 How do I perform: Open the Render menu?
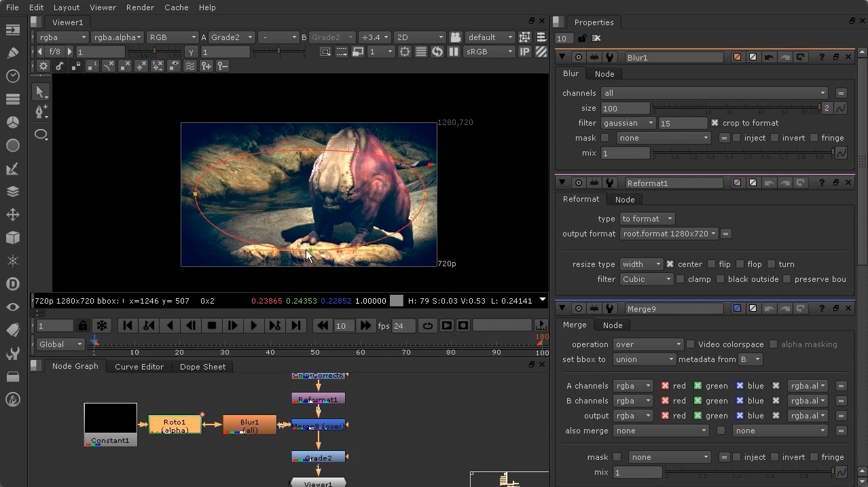140,7
